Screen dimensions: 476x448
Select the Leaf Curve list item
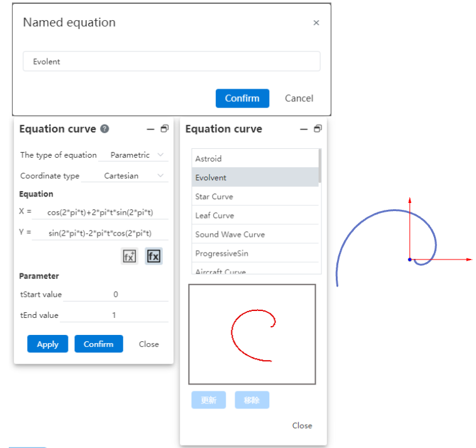[255, 216]
